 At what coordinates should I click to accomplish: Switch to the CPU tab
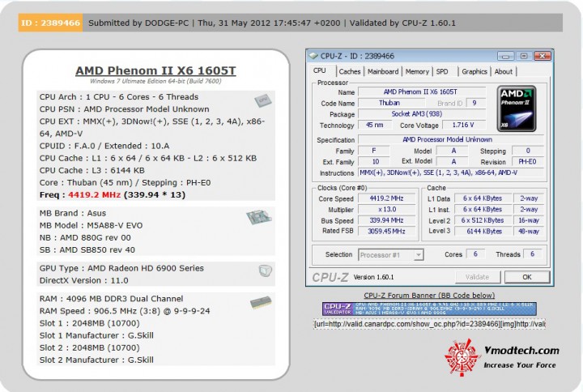319,70
